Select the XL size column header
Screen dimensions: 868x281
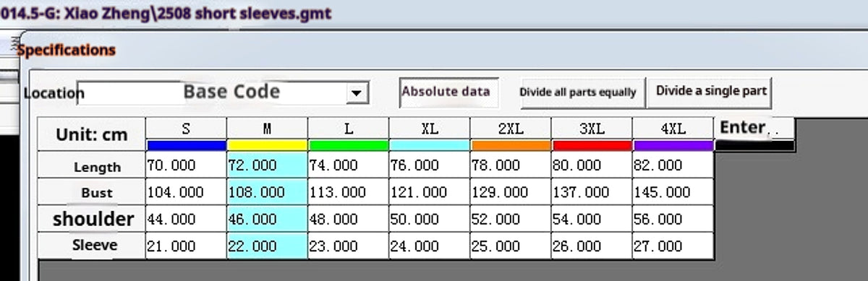pyautogui.click(x=429, y=129)
